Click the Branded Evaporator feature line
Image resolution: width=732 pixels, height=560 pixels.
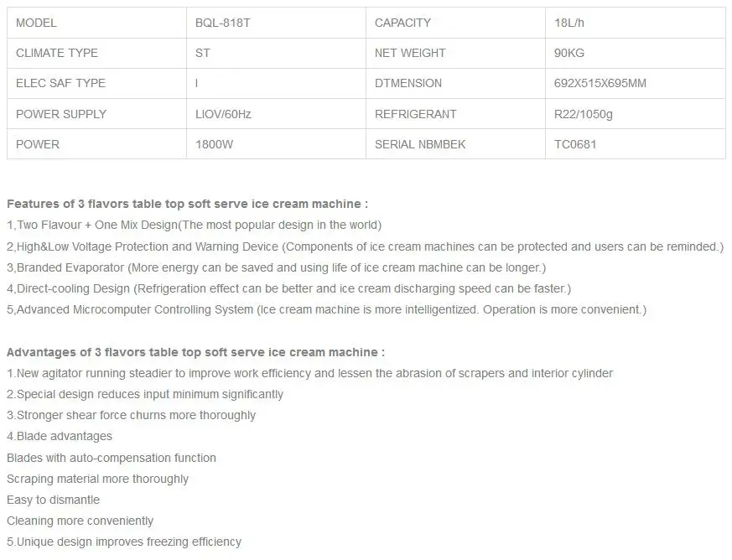coord(277,267)
